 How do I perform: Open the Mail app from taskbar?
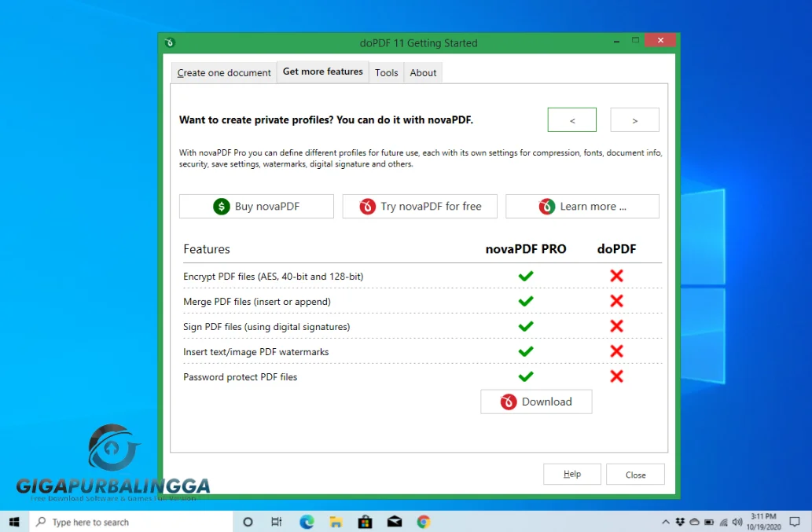(x=395, y=522)
